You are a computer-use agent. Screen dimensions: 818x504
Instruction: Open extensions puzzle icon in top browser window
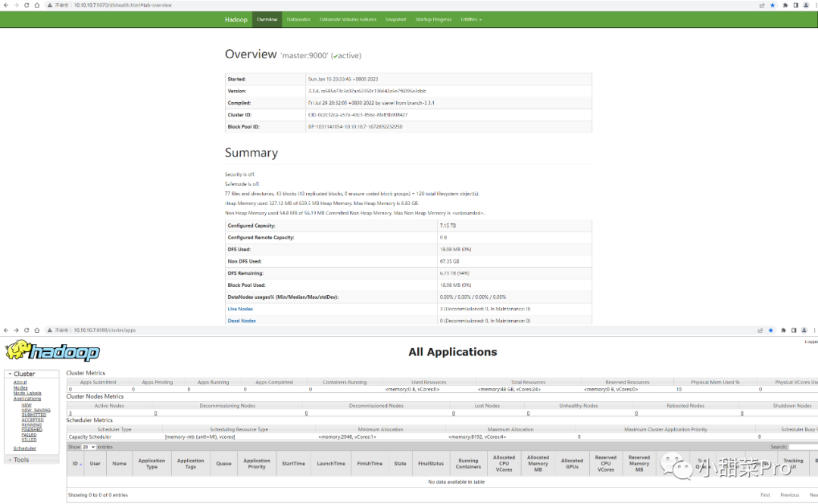(785, 5)
